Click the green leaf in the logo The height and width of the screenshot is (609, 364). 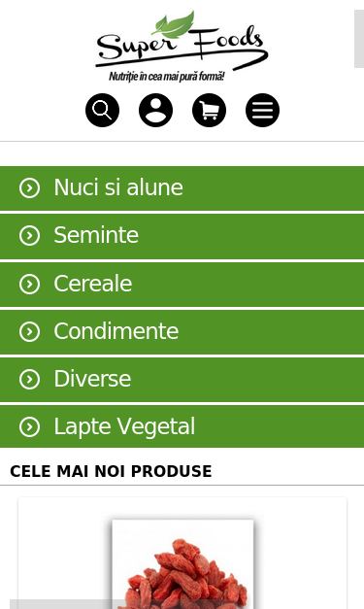(174, 24)
